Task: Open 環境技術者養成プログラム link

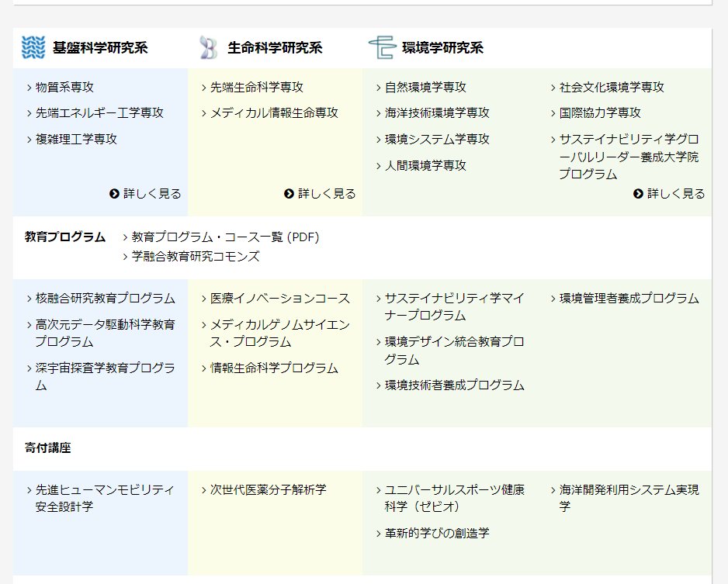Action: (455, 385)
